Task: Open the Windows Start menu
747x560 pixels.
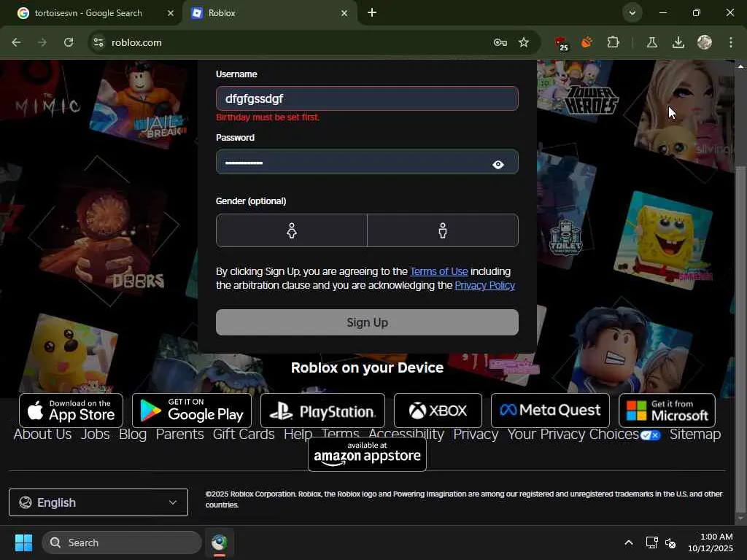Action: [23, 542]
